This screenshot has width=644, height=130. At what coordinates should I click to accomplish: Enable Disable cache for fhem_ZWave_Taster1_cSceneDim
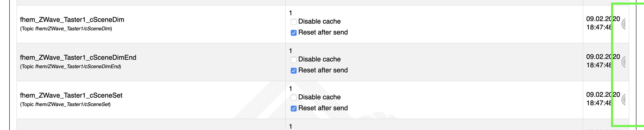click(x=293, y=22)
